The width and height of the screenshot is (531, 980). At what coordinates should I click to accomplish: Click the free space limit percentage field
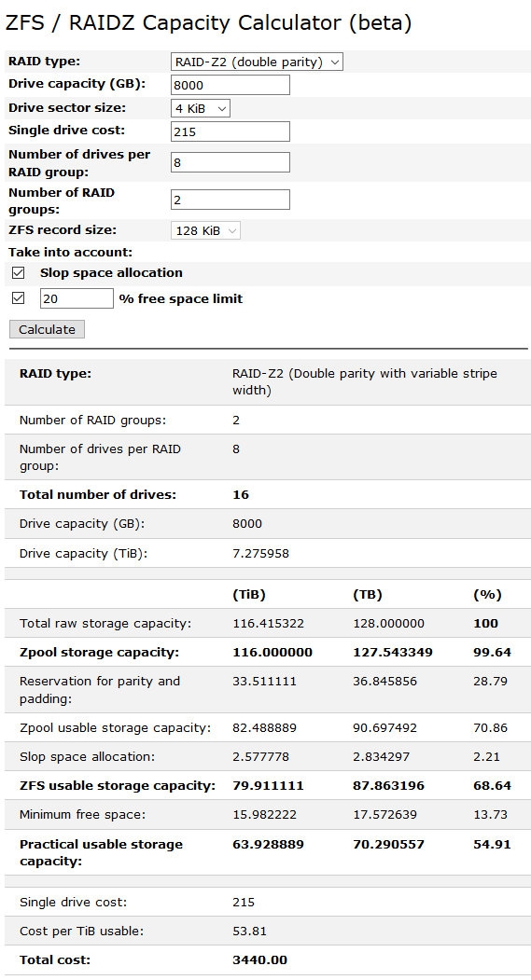pyautogui.click(x=77, y=298)
